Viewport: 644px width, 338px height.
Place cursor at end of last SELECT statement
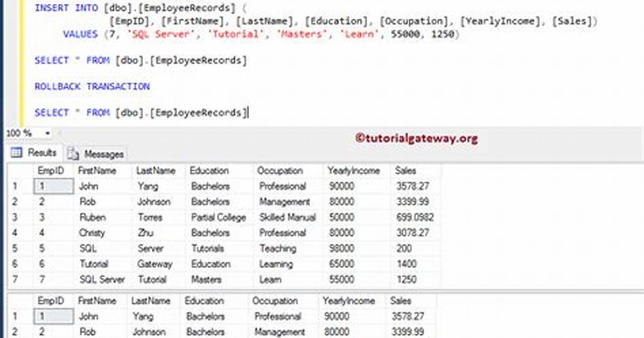tap(248, 112)
